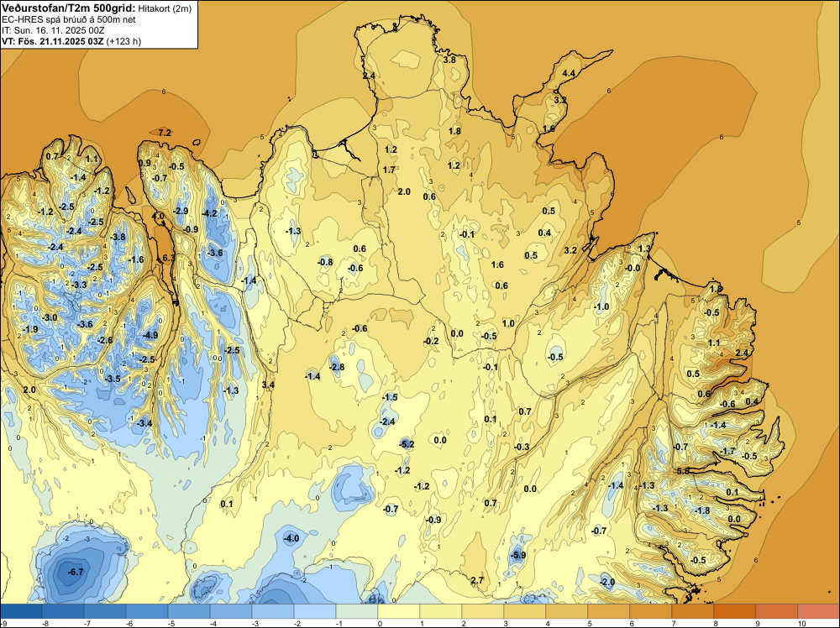This screenshot has width=840, height=628.
Task: Click the "-3.3" temperature label
Action: (79, 285)
